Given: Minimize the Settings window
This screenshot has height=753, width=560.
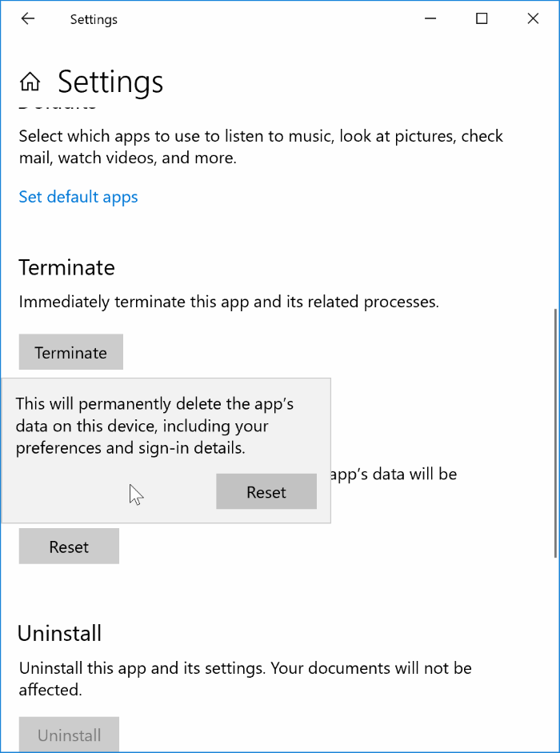Looking at the screenshot, I should point(430,18).
